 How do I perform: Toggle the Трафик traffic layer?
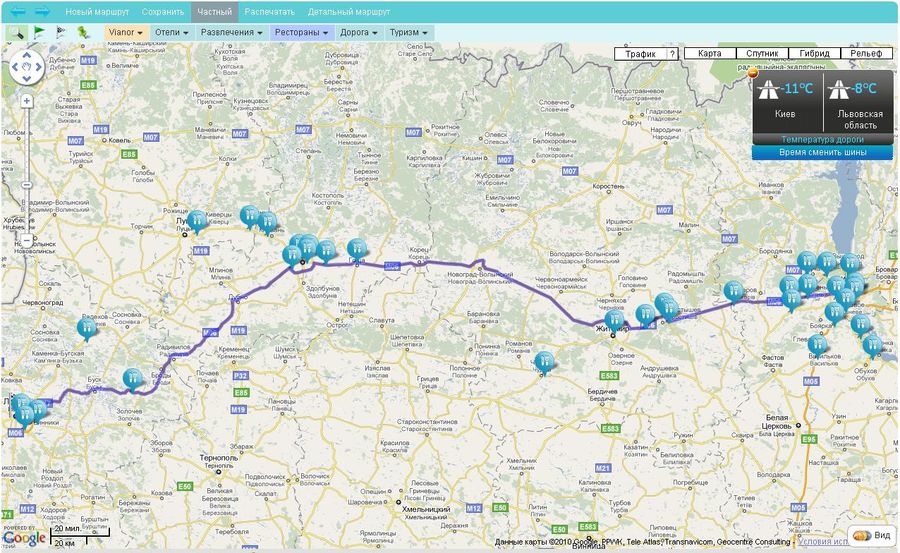(640, 53)
